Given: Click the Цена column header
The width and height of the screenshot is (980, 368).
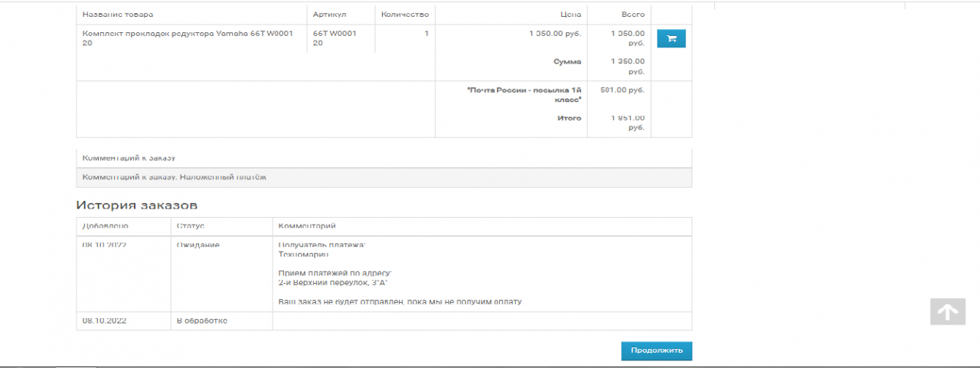Looking at the screenshot, I should (x=570, y=15).
